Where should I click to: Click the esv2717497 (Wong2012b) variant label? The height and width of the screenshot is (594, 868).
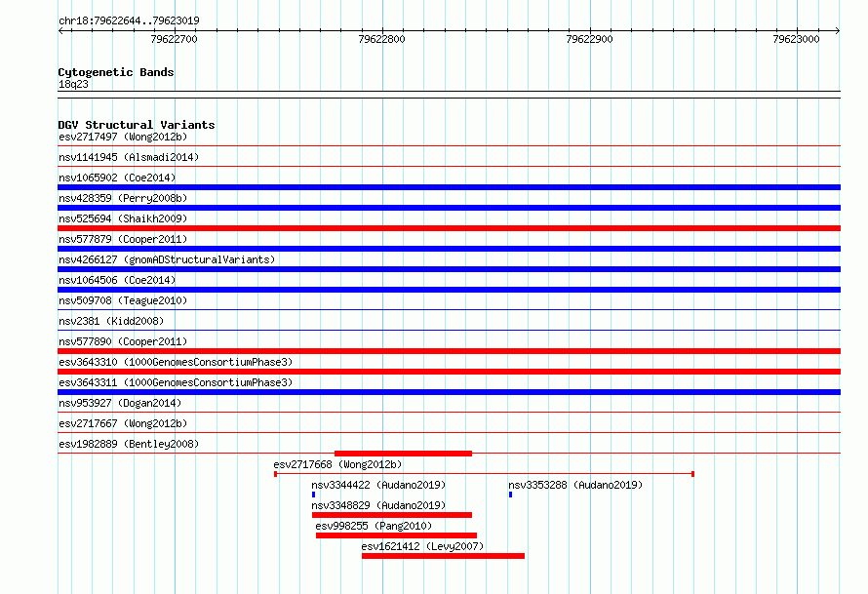123,137
